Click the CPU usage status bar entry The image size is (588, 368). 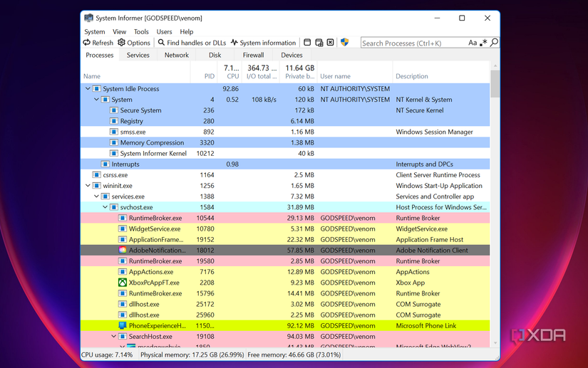tap(107, 355)
